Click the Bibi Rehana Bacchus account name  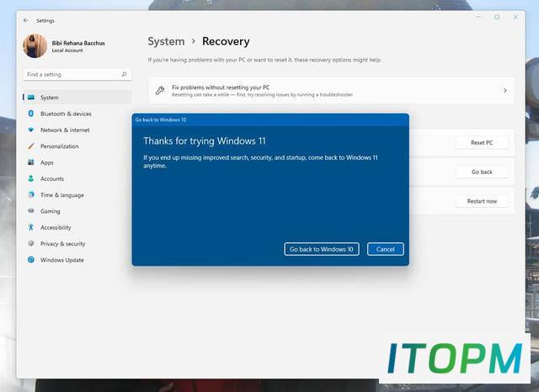(78, 43)
